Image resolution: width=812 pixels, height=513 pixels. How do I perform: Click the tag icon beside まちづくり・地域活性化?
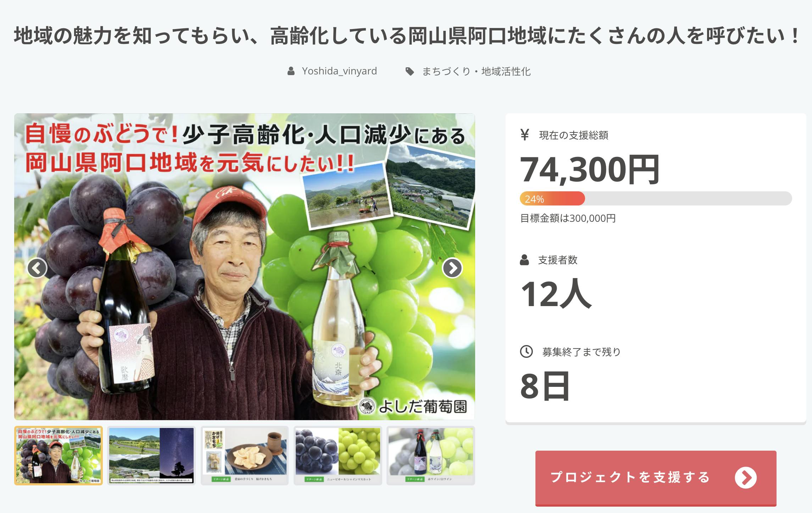[x=410, y=72]
